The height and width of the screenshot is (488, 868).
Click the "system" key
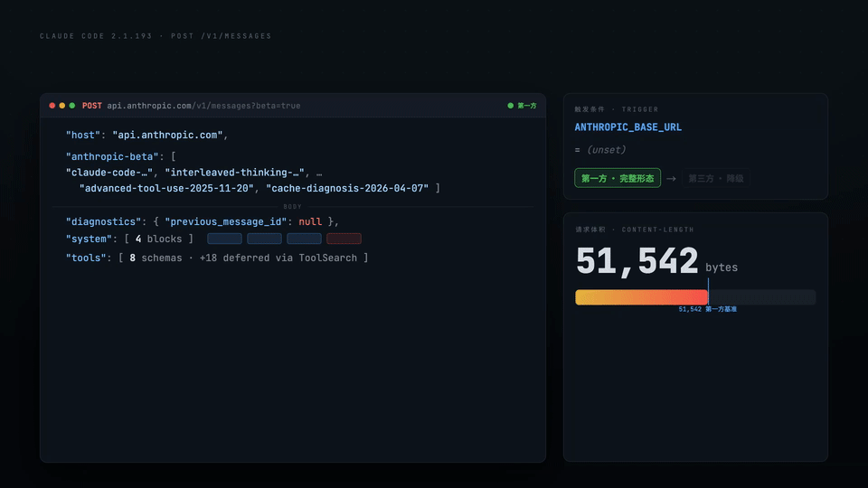pyautogui.click(x=89, y=239)
